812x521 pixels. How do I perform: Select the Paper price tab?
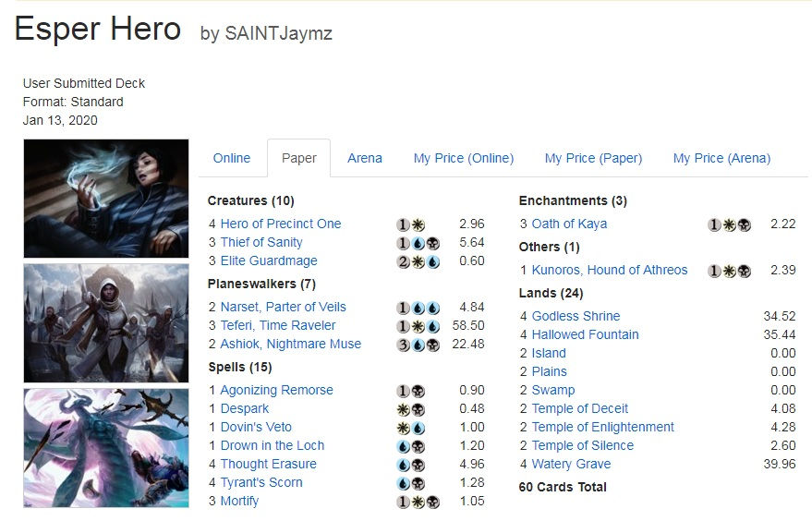pyautogui.click(x=298, y=159)
